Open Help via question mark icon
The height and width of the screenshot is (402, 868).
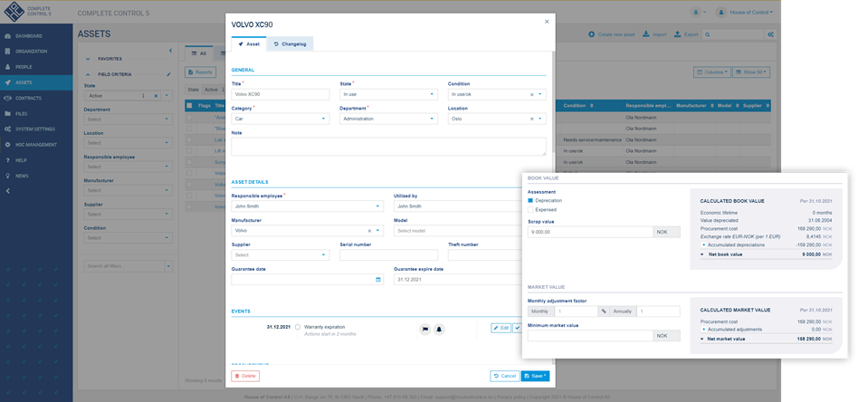7,160
